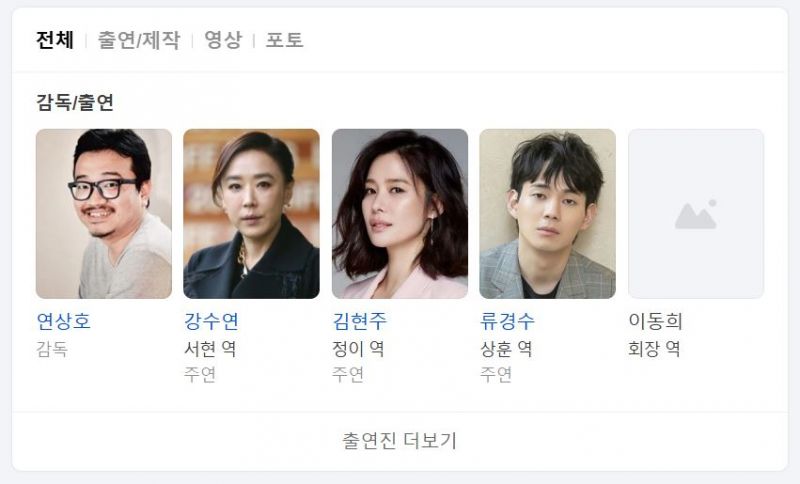Click the 회장 역 role label
800x484 pixels.
pyautogui.click(x=654, y=349)
